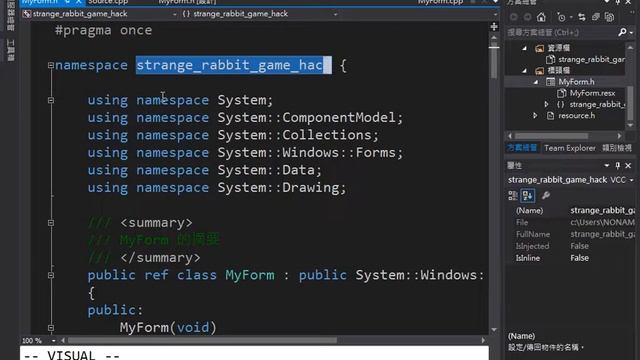This screenshot has height=360, width=640.
Task: Collapse the using namespace block
Action: [x=51, y=100]
